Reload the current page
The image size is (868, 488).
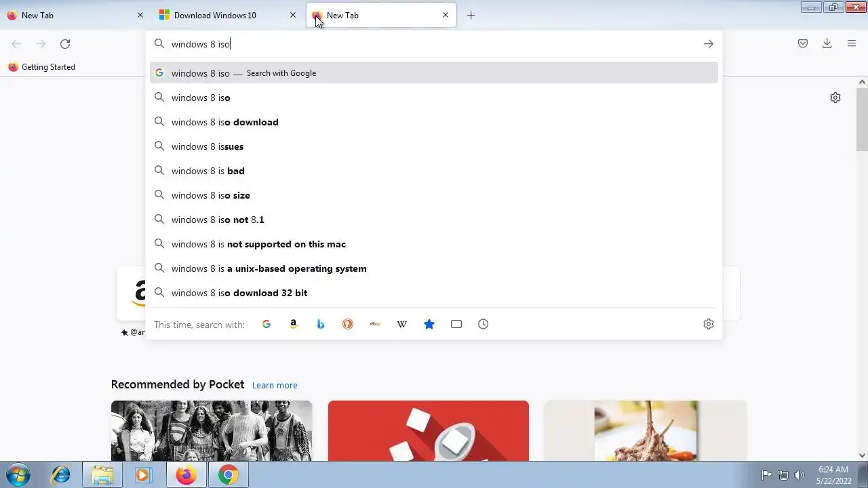pos(65,44)
